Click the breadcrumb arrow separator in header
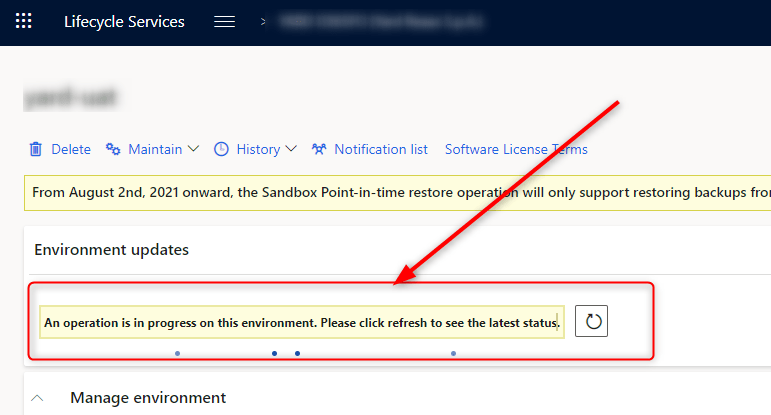 (263, 21)
